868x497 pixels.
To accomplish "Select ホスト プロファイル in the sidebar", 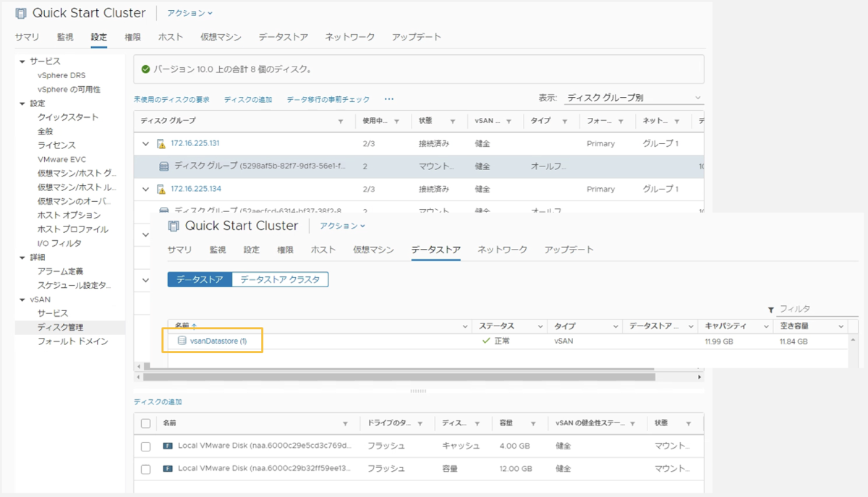I will [x=72, y=229].
